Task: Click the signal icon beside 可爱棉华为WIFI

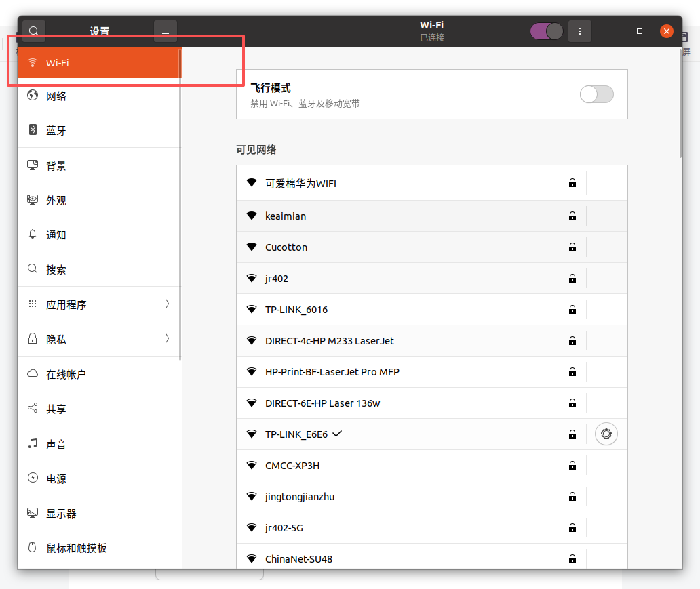Action: (x=252, y=182)
